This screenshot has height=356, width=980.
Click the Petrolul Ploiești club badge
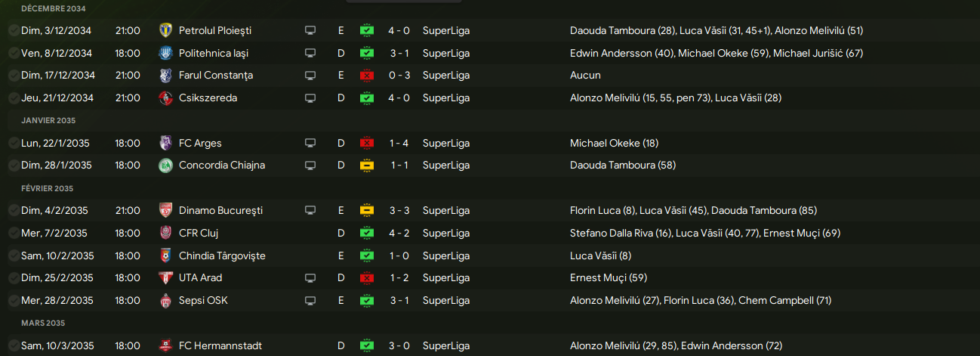point(166,31)
